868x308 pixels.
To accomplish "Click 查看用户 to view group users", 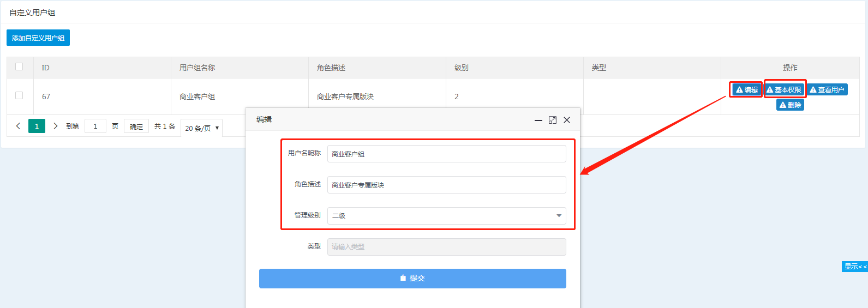I will 827,90.
